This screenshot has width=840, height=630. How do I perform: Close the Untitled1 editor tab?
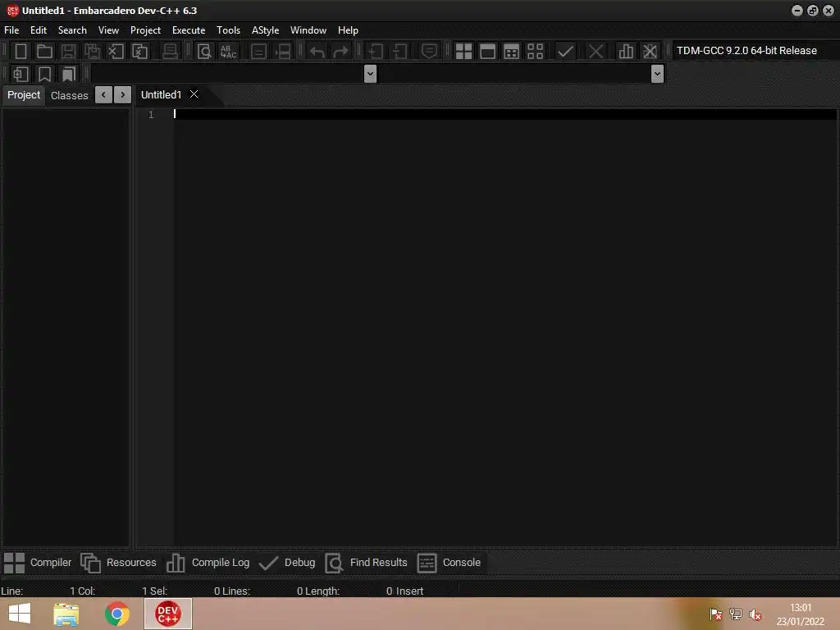[194, 94]
